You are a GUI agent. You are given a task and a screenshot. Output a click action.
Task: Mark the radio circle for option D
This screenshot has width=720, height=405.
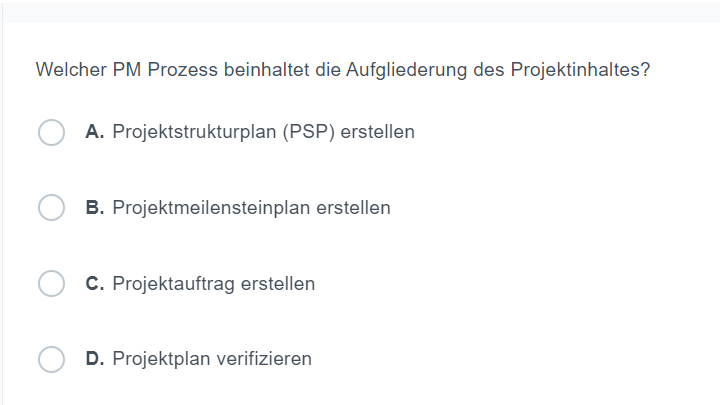(x=52, y=359)
